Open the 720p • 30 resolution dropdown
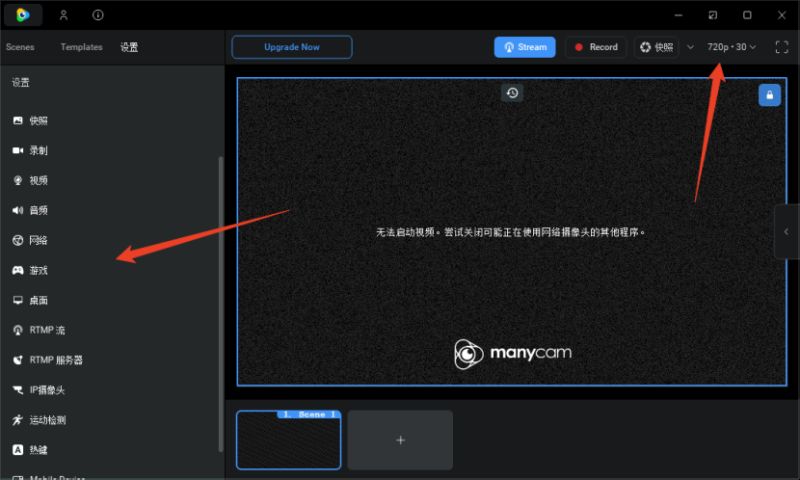Viewport: 800px width, 480px height. pos(731,47)
